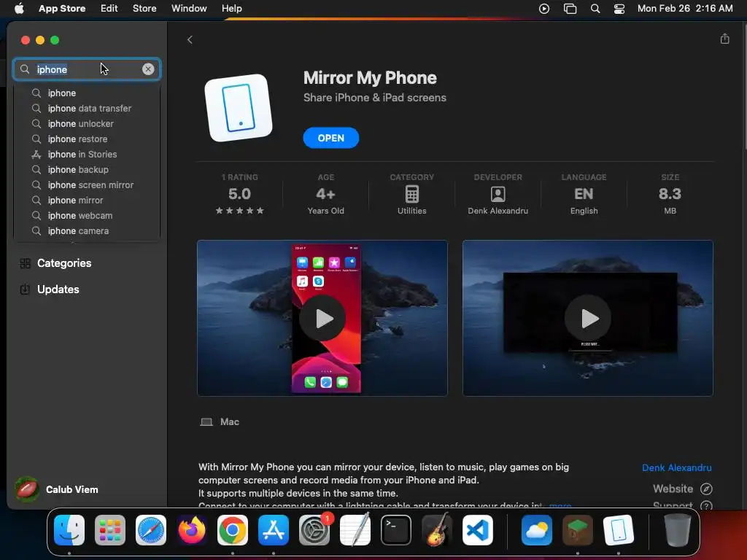Play the second preview video
This screenshot has height=560, width=747.
[588, 318]
